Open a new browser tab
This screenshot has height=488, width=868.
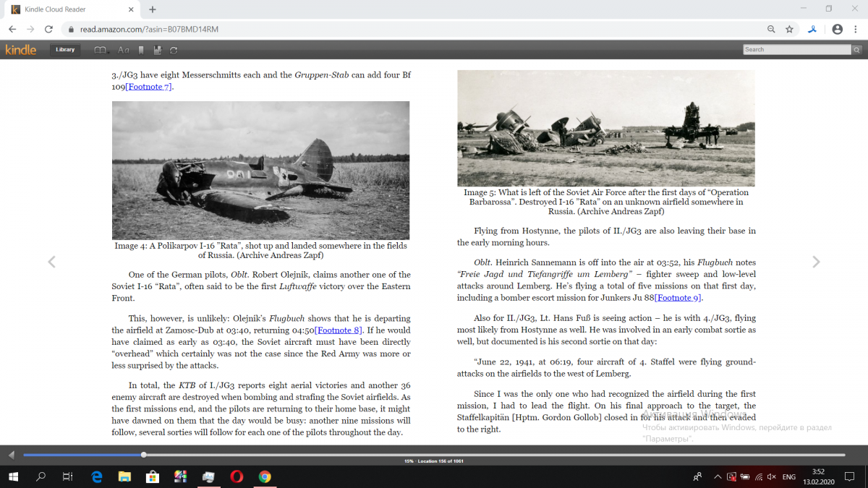[x=153, y=9]
